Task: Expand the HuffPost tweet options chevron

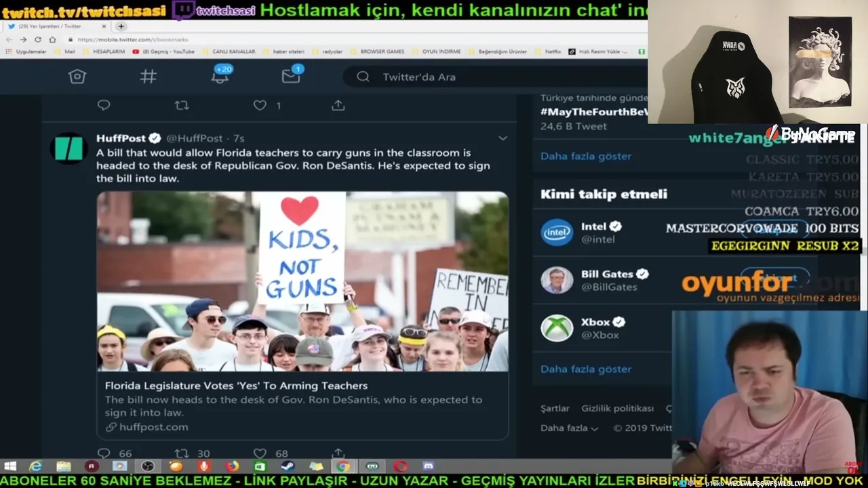Action: [x=502, y=138]
